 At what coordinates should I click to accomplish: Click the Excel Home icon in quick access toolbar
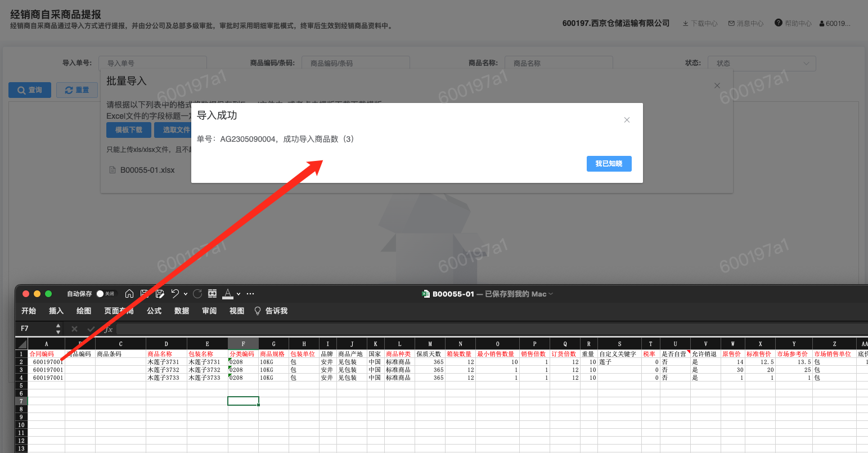(x=129, y=294)
